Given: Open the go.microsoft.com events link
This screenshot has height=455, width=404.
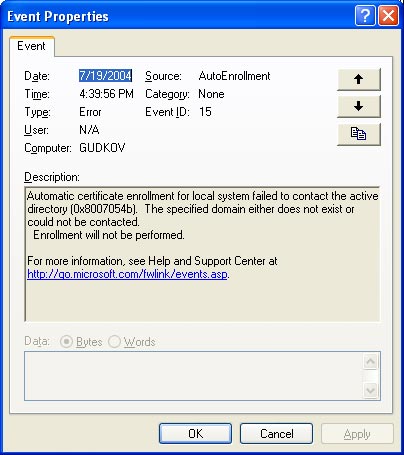Looking at the screenshot, I should [127, 274].
